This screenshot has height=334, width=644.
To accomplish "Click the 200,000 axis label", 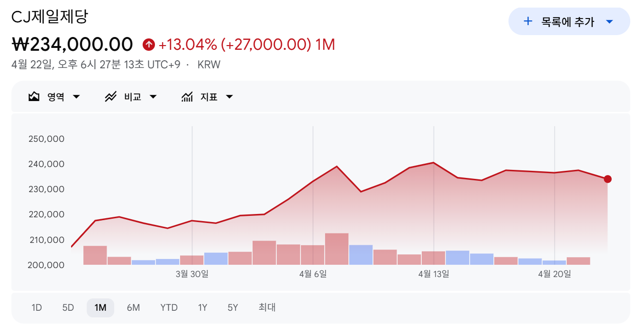I will click(x=47, y=265).
